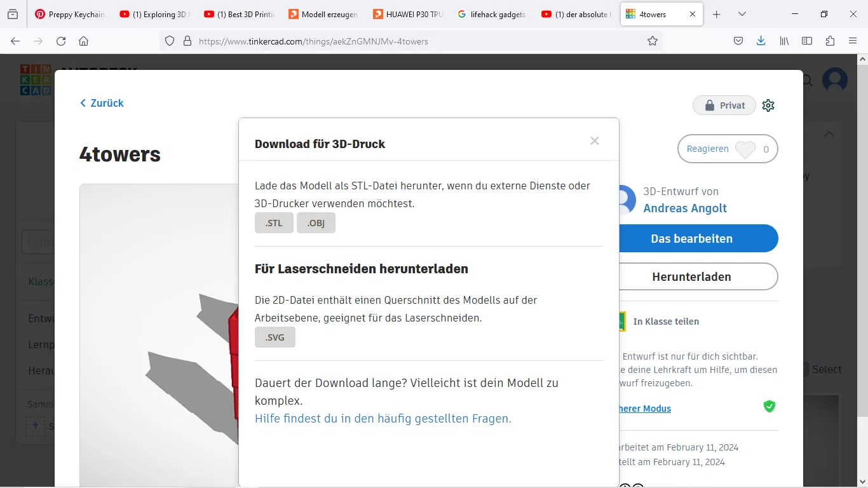This screenshot has height=488, width=868.
Task: Click the site security padlock icon
Action: click(187, 41)
